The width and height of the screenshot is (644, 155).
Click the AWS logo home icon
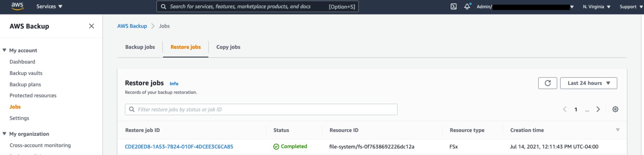[17, 6]
